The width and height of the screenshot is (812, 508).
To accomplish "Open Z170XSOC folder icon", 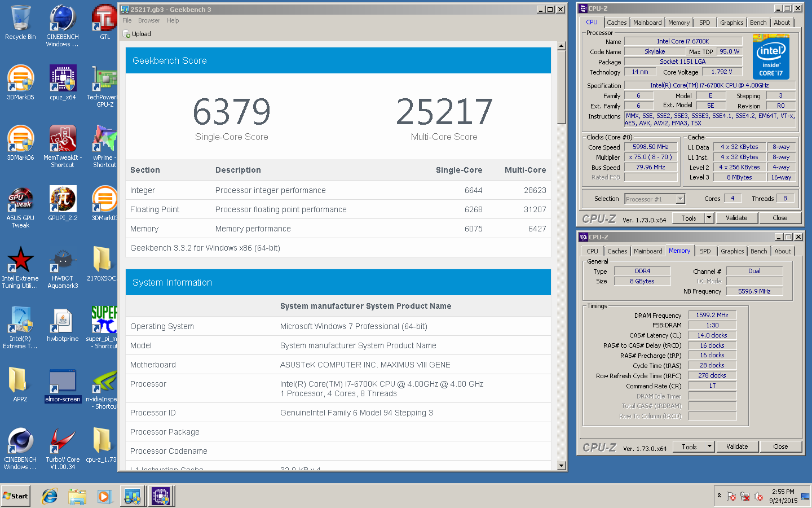I will click(x=102, y=264).
